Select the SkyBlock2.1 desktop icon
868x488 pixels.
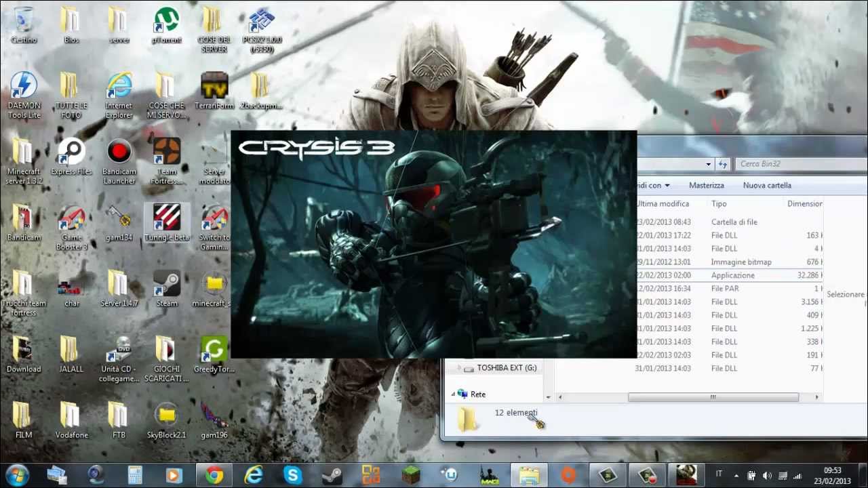[x=166, y=420]
